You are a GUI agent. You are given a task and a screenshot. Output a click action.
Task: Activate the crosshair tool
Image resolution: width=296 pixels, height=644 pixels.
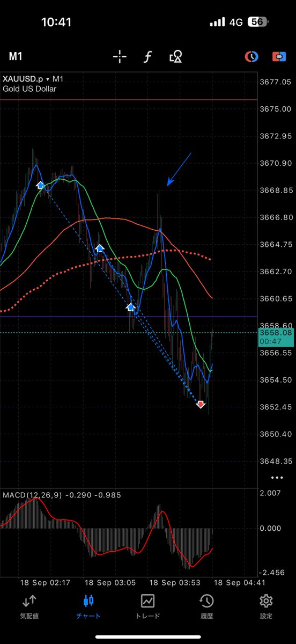pos(119,56)
